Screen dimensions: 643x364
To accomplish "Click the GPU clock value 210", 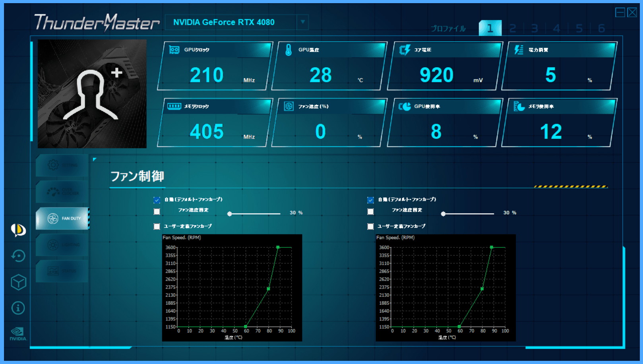I will tap(207, 75).
